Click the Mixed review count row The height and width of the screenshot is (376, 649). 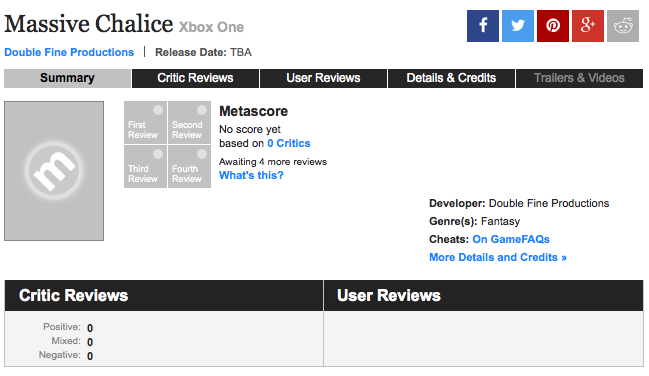[72, 342]
